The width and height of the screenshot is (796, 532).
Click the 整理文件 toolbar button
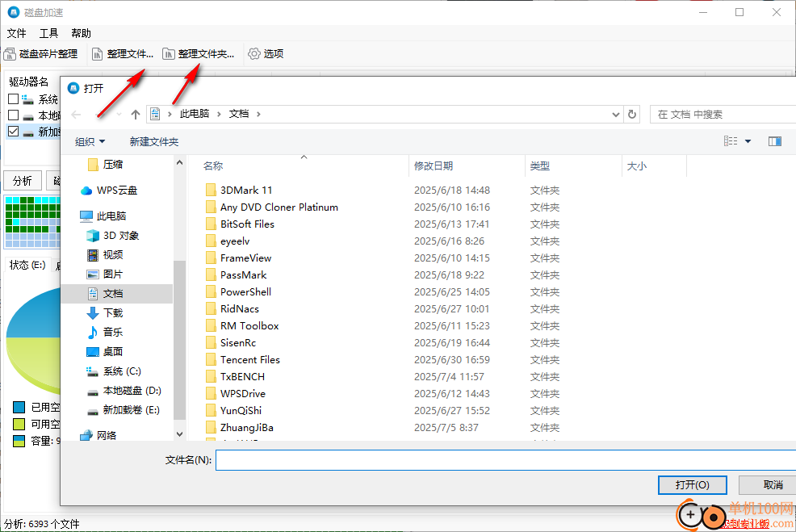[123, 54]
